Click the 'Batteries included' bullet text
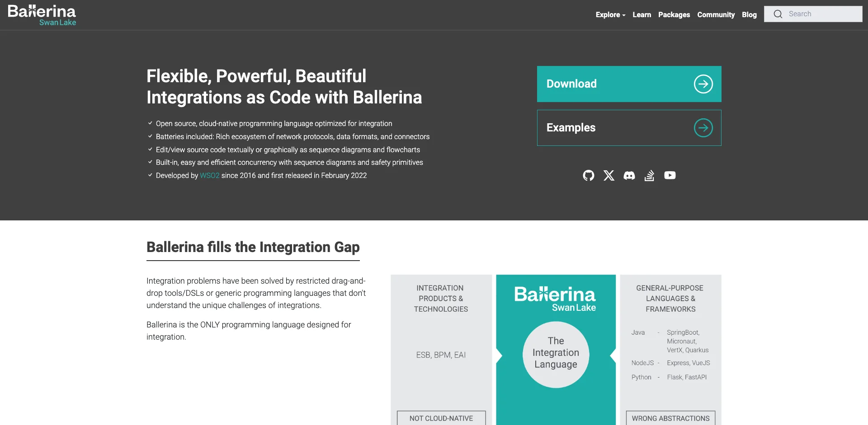Image resolution: width=868 pixels, height=425 pixels. [x=292, y=136]
